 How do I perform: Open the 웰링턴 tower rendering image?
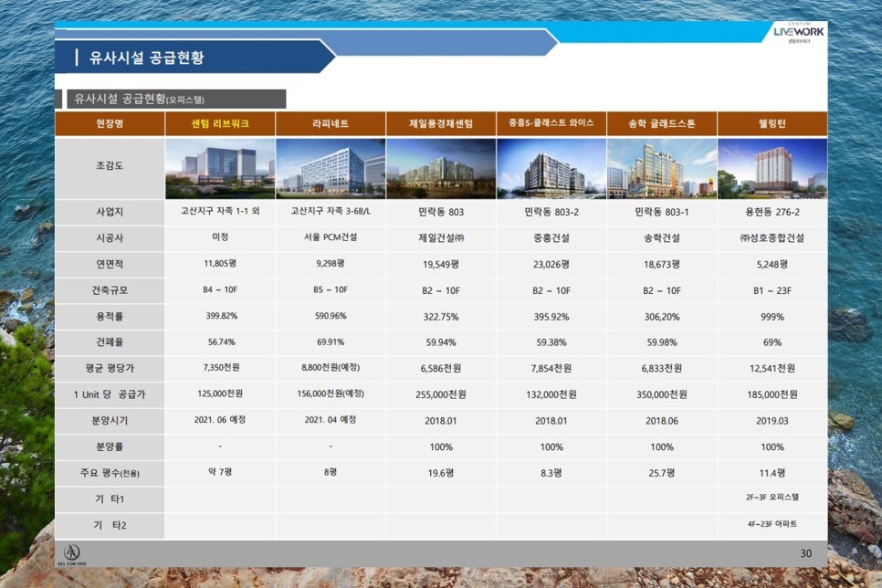(x=772, y=168)
